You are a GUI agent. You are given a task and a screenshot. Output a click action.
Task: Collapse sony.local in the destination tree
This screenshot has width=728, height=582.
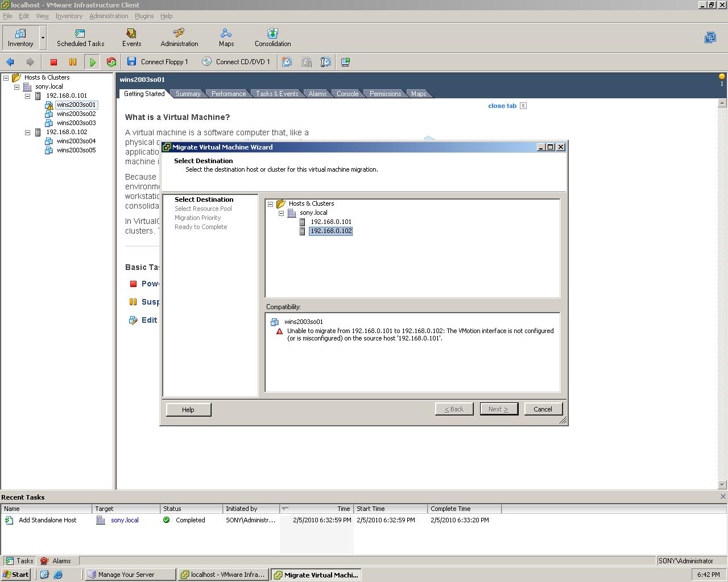coord(280,213)
